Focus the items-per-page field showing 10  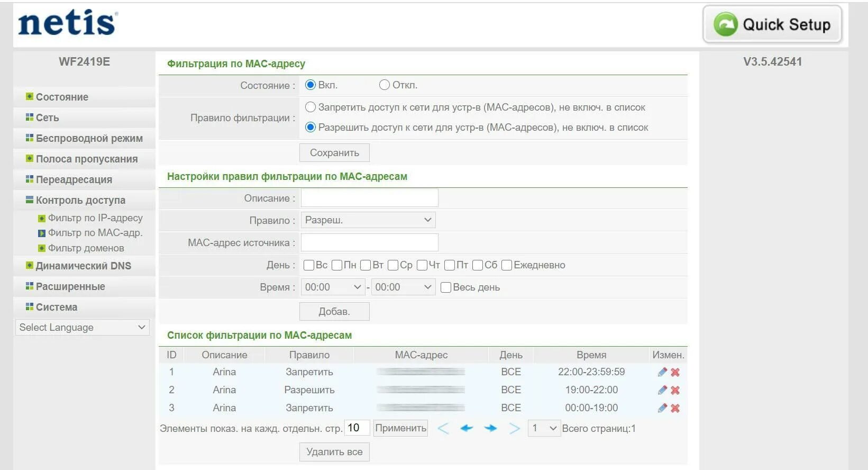(x=357, y=428)
